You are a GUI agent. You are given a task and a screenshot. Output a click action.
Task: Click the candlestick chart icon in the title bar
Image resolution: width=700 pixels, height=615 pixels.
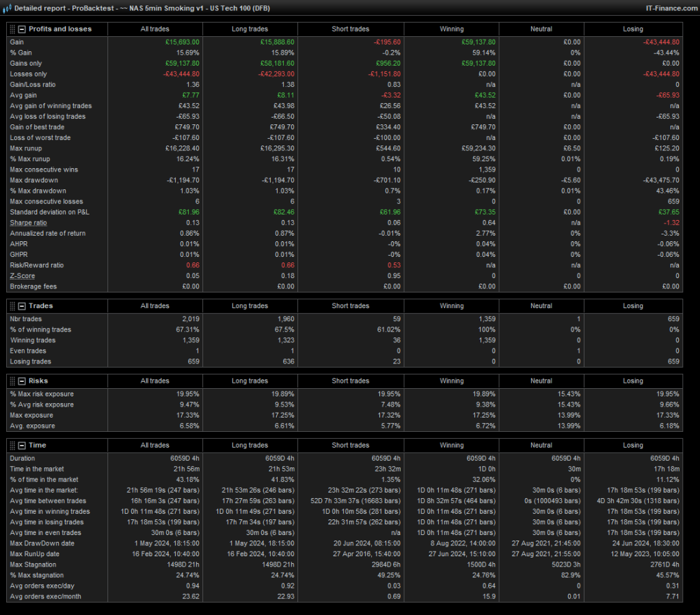(5, 8)
